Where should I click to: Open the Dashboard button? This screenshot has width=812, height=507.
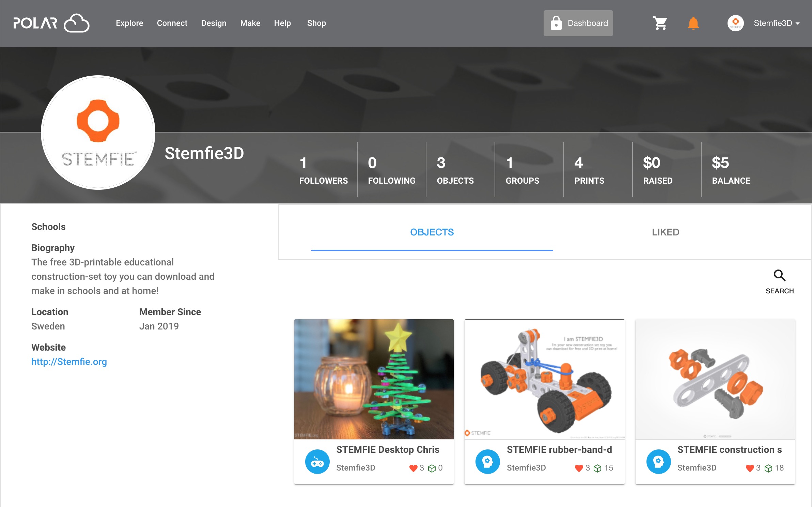tap(578, 23)
